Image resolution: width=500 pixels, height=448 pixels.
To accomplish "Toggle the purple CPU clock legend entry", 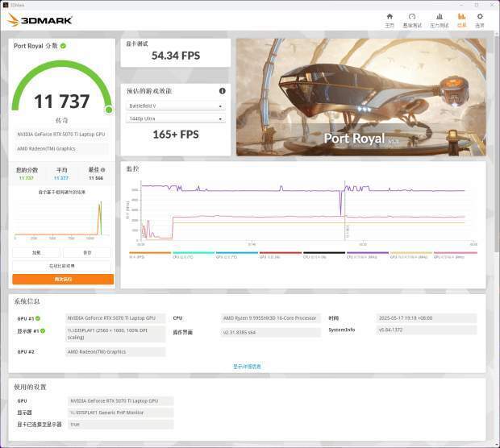I will pos(368,255).
